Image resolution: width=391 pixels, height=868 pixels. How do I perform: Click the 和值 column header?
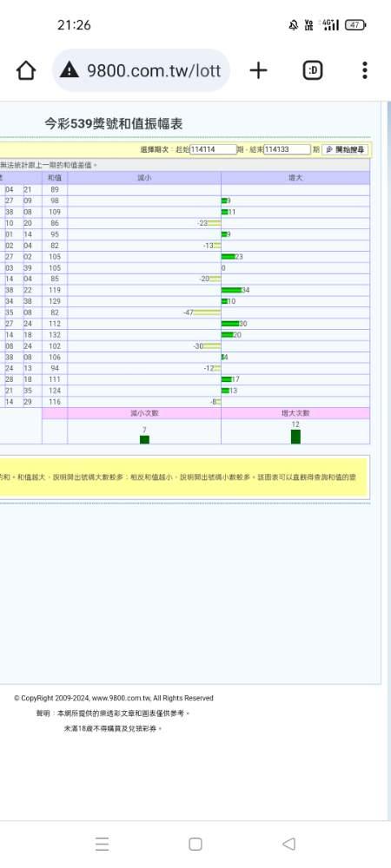[x=54, y=178]
